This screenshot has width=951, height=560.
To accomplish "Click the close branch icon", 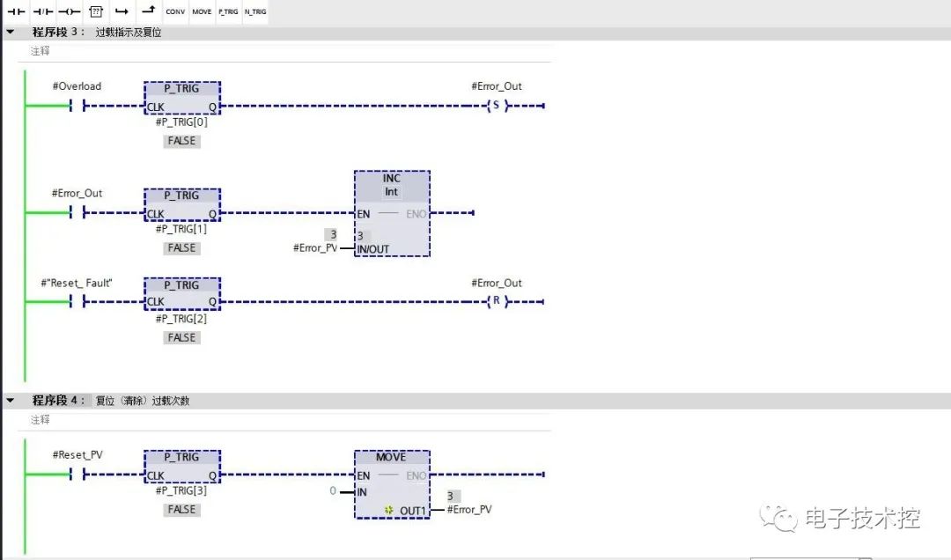I will click(149, 11).
